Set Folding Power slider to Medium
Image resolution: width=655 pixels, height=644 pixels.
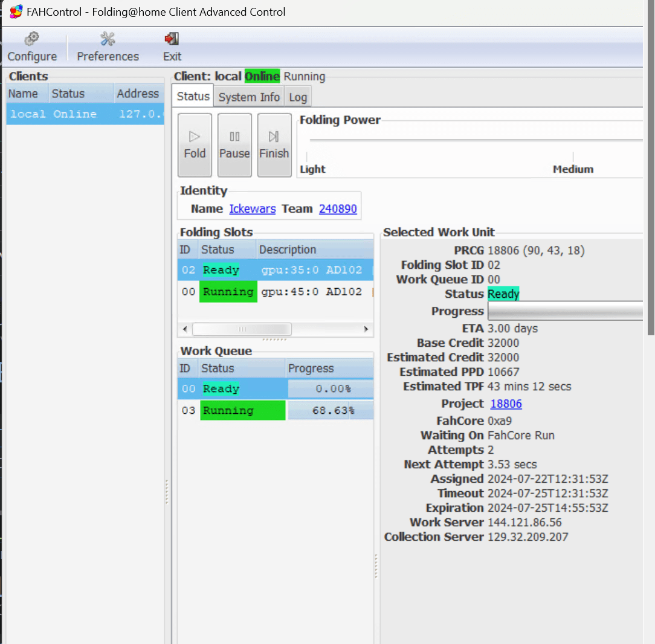pos(573,169)
